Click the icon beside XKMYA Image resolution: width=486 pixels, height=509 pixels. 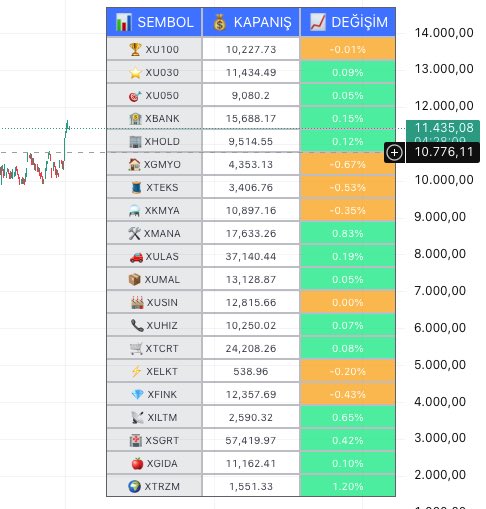point(135,211)
